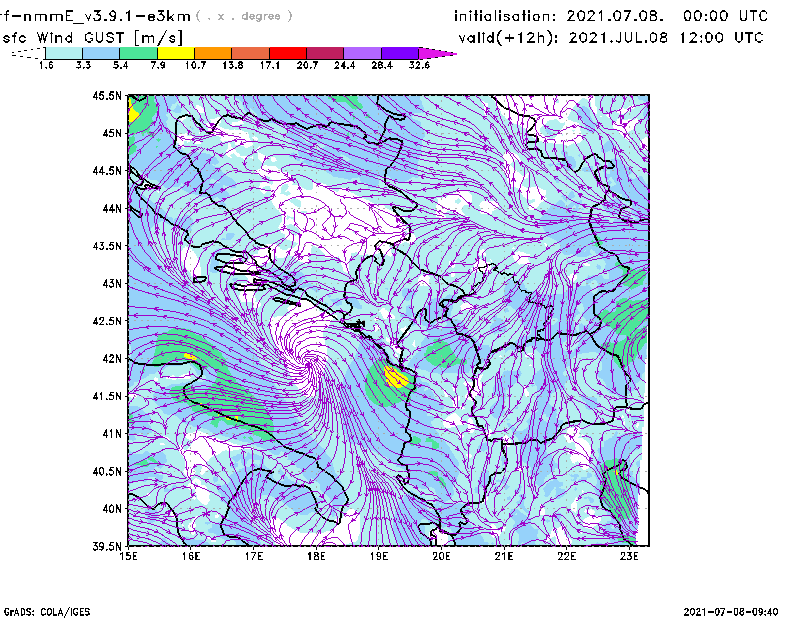Click the "12:00 UTC" valid time
Viewport: 800px width, 618px height.
point(721,38)
